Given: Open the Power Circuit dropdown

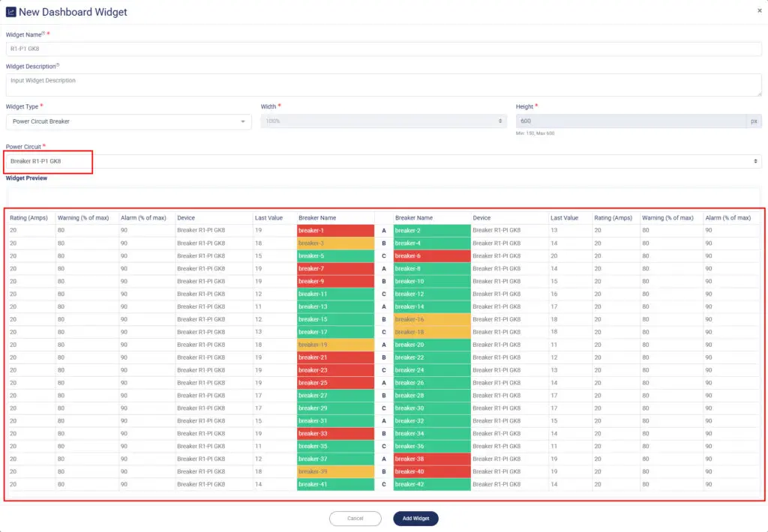Looking at the screenshot, I should 382,161.
